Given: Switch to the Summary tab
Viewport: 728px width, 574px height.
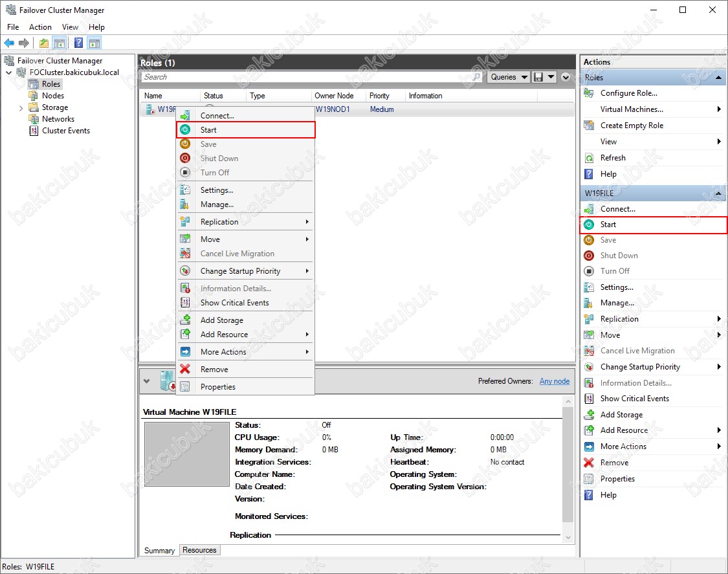Looking at the screenshot, I should click(x=160, y=550).
